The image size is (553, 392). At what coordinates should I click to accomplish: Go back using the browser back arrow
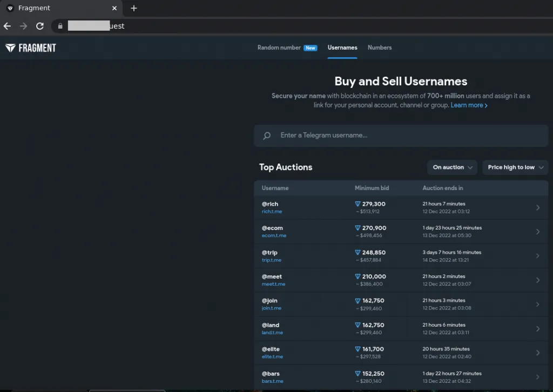pyautogui.click(x=8, y=26)
